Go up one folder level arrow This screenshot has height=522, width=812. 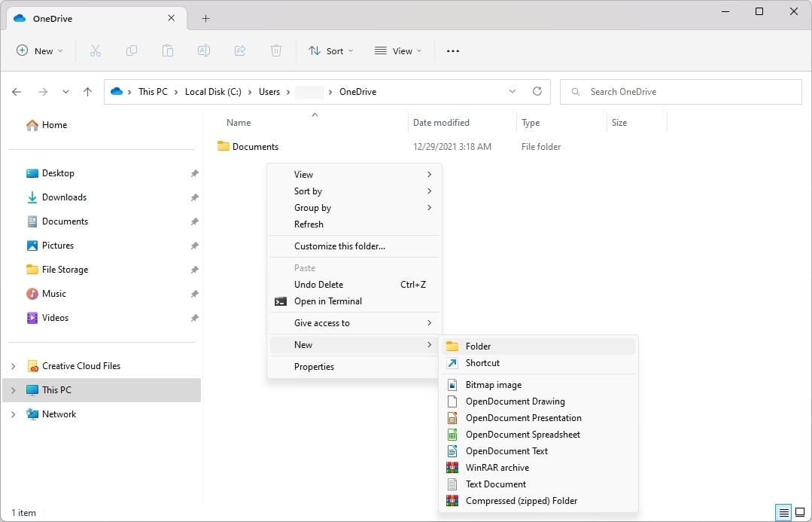[87, 92]
